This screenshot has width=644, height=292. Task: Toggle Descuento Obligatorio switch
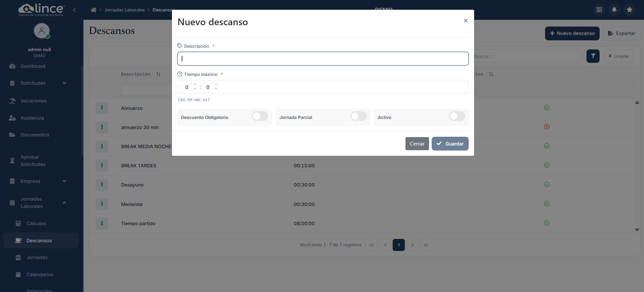(x=260, y=116)
